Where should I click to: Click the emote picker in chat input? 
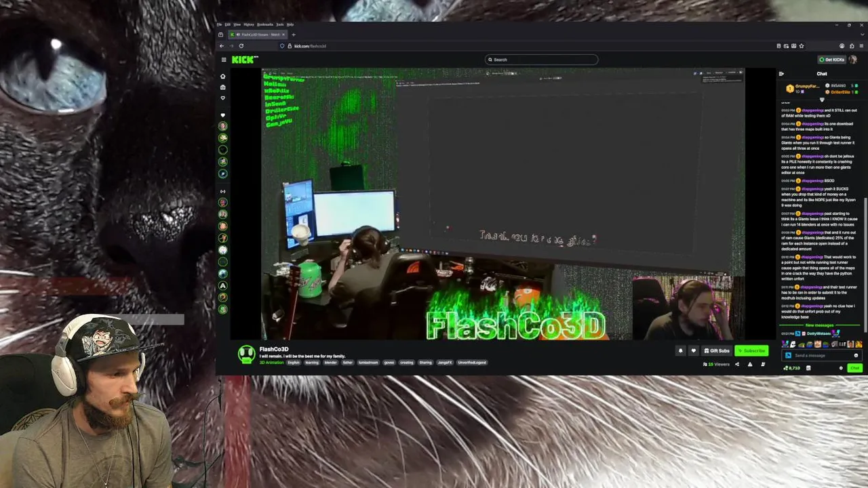click(856, 355)
